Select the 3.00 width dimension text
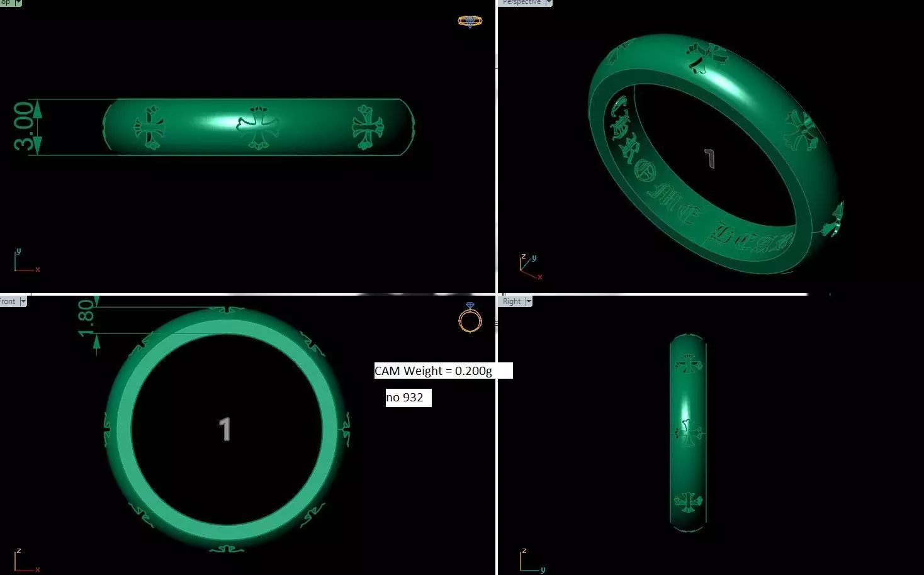The width and height of the screenshot is (924, 575). point(25,126)
